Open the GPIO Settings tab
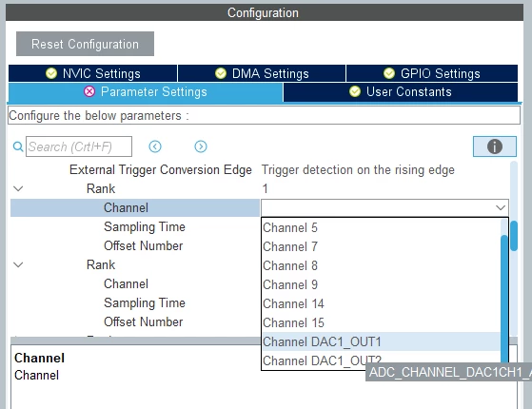 pyautogui.click(x=432, y=73)
